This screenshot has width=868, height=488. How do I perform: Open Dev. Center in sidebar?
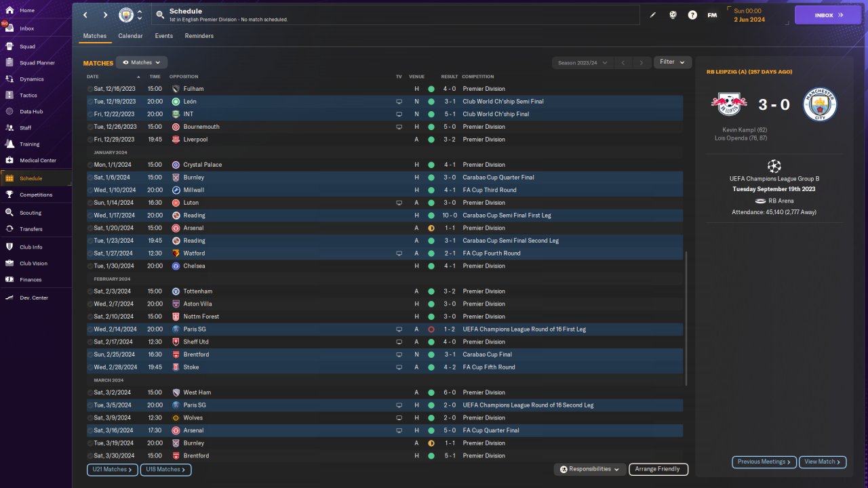point(34,298)
